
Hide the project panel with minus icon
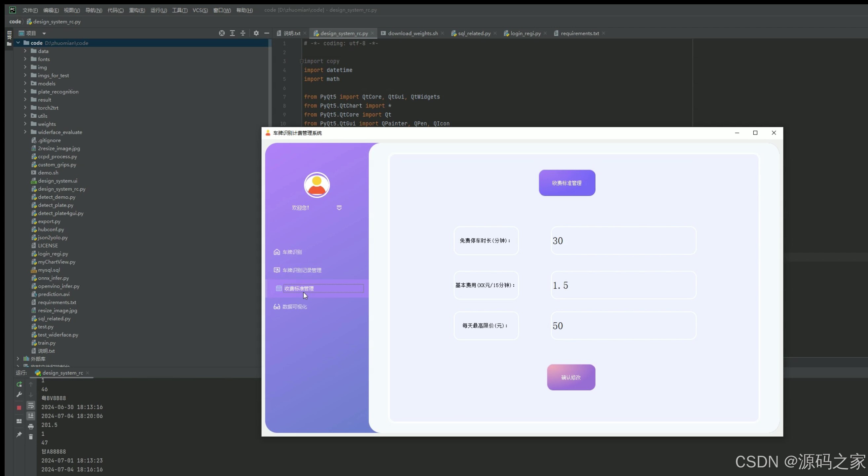pos(267,33)
